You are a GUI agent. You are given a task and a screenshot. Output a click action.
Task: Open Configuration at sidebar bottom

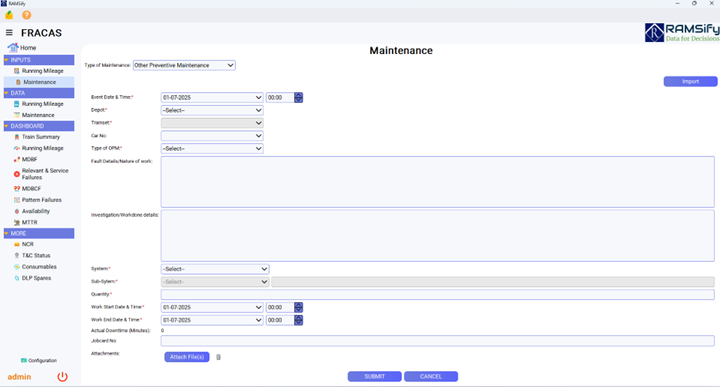pyautogui.click(x=39, y=360)
